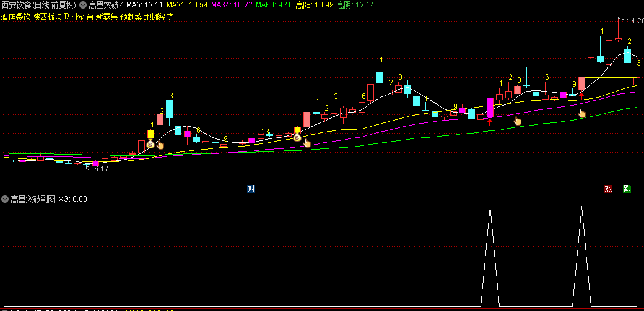Open the 陕西板块 sector tag
Viewport: 644px width, 311px height.
point(47,17)
